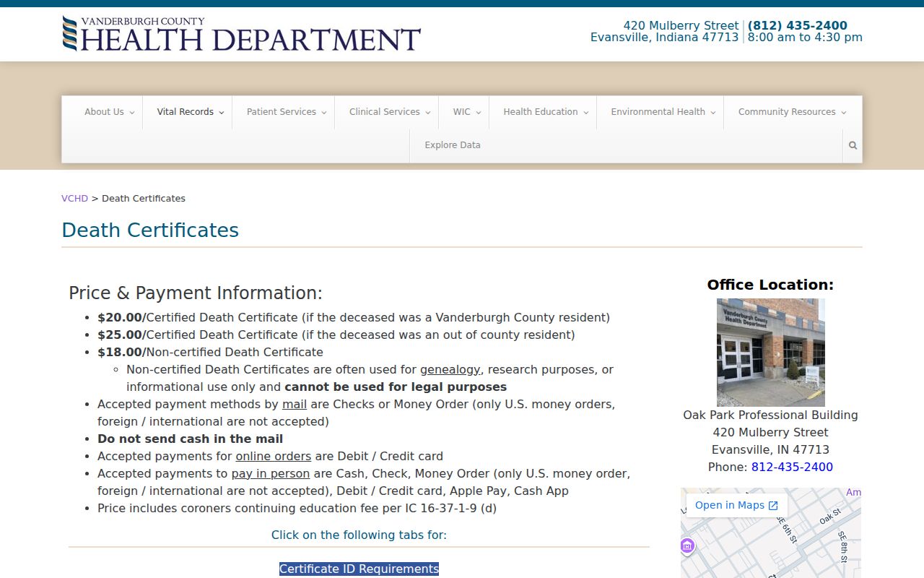924x578 pixels.
Task: Expand the Clinical Services dropdown chevron
Action: tap(427, 113)
